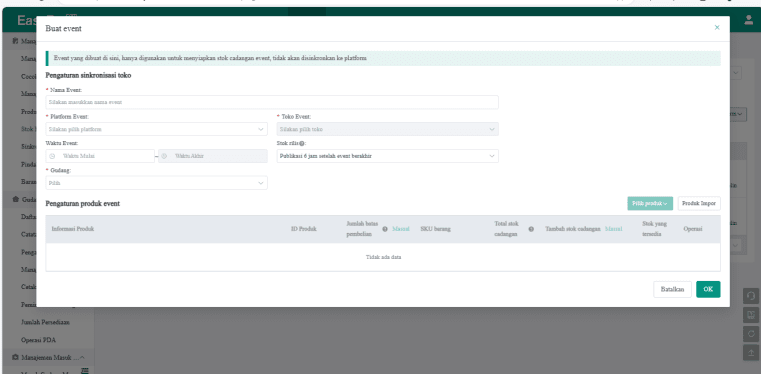Click the Waktu Akhir clock icon
The height and width of the screenshot is (374, 761).
(164, 156)
